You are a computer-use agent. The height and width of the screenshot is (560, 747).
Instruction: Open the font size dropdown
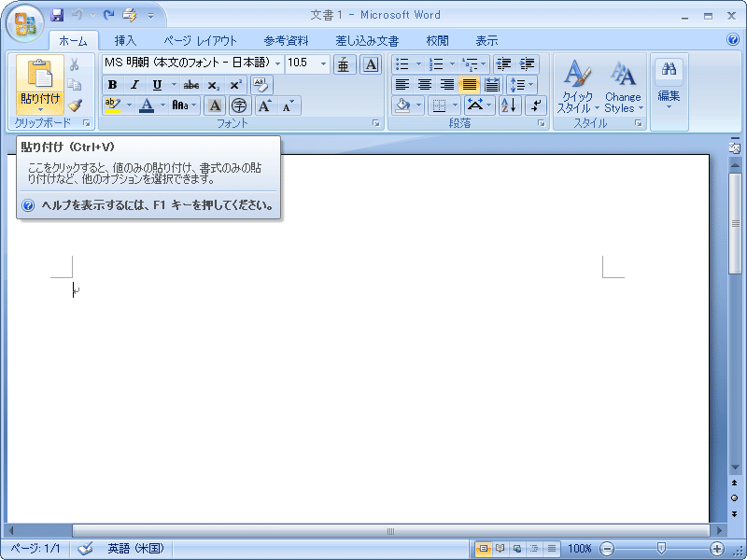pyautogui.click(x=323, y=63)
